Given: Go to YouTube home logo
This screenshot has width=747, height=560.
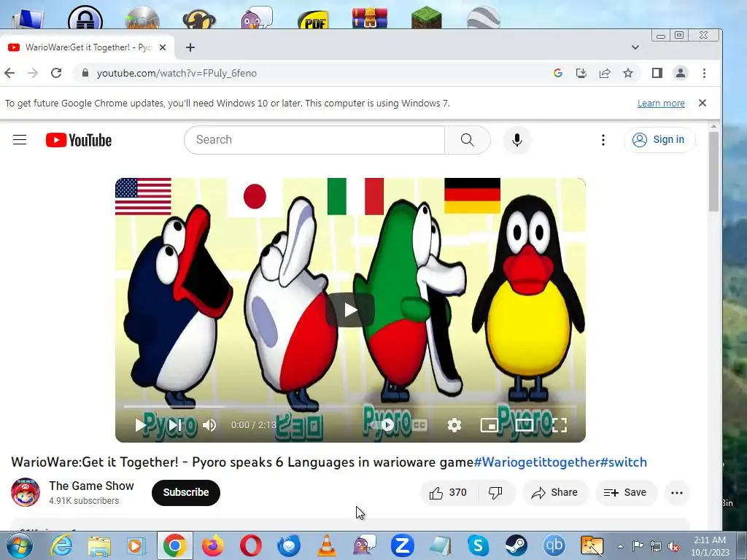Looking at the screenshot, I should pos(79,140).
